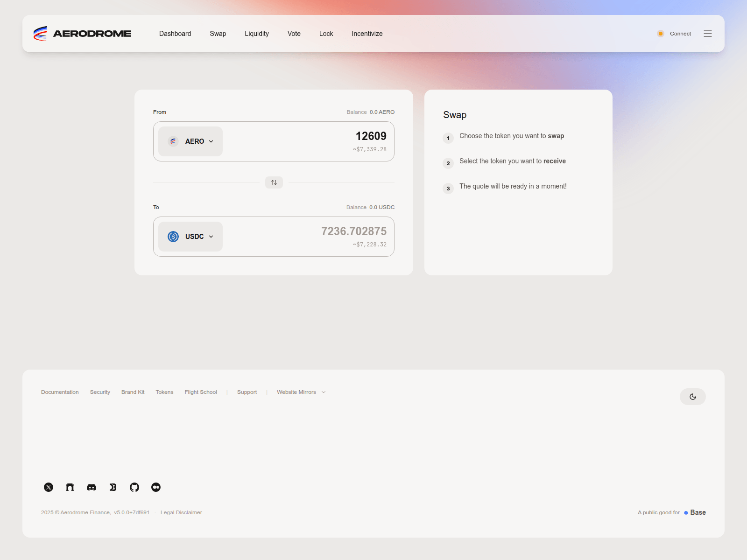Expand the Website Mirrors dropdown
This screenshot has width=747, height=560.
301,392
